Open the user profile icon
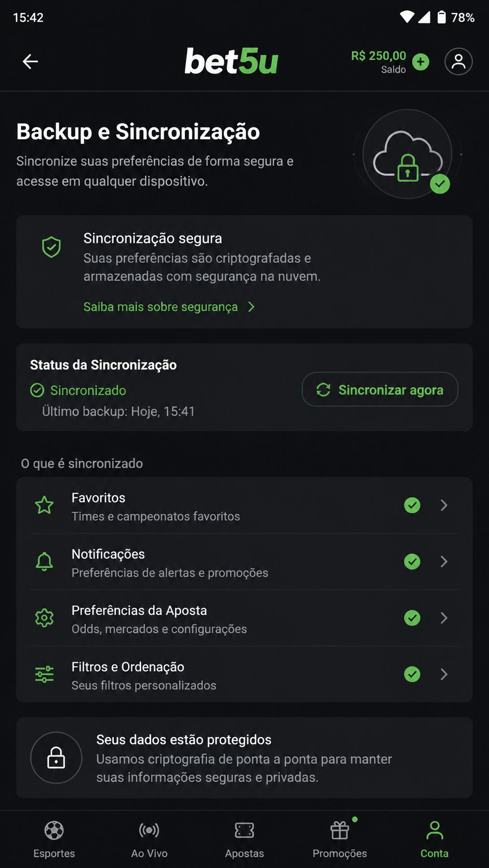Image resolution: width=489 pixels, height=868 pixels. (458, 62)
